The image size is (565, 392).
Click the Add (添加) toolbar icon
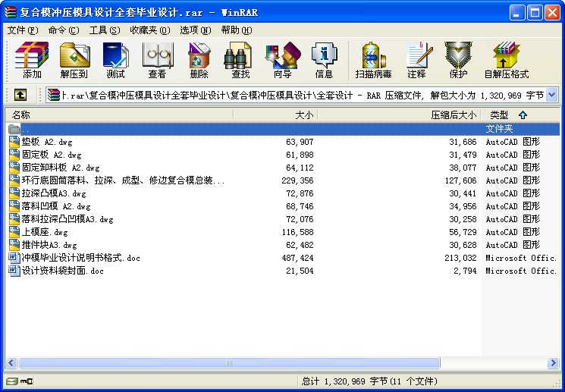click(x=32, y=61)
